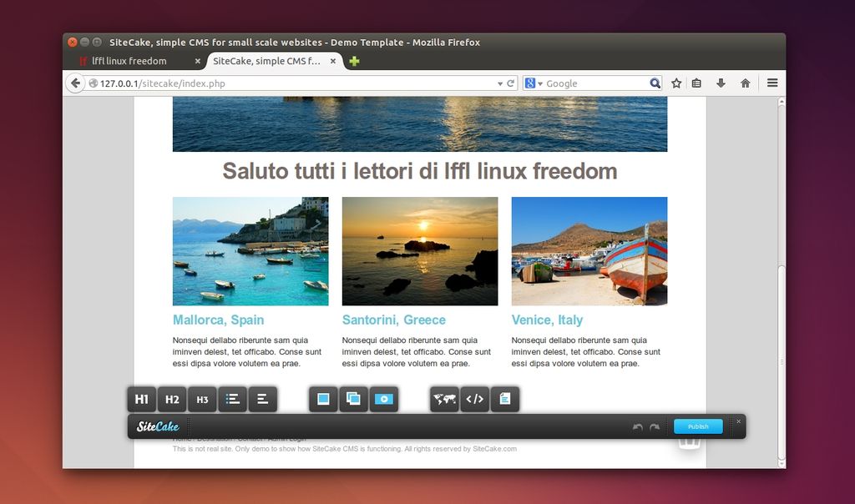Insert a paragraph text block
This screenshot has height=504, width=855.
tap(262, 400)
